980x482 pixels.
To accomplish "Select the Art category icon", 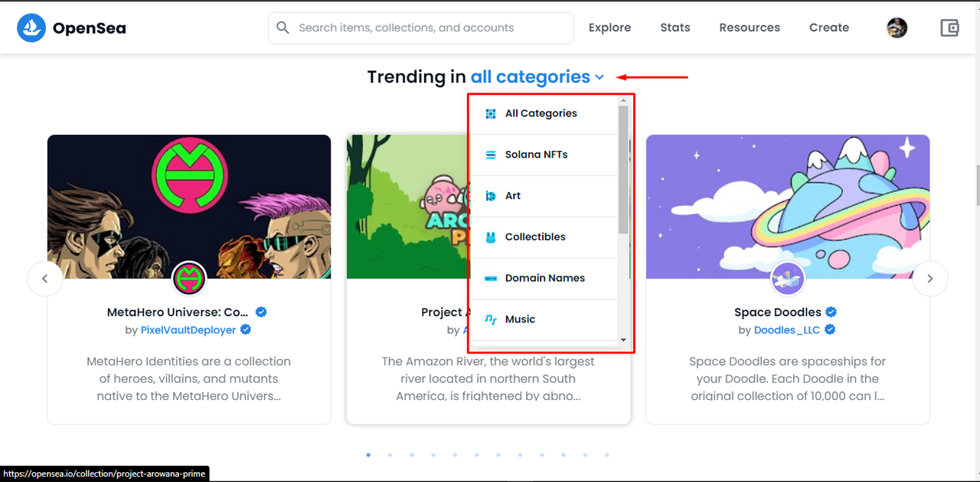I will point(491,196).
